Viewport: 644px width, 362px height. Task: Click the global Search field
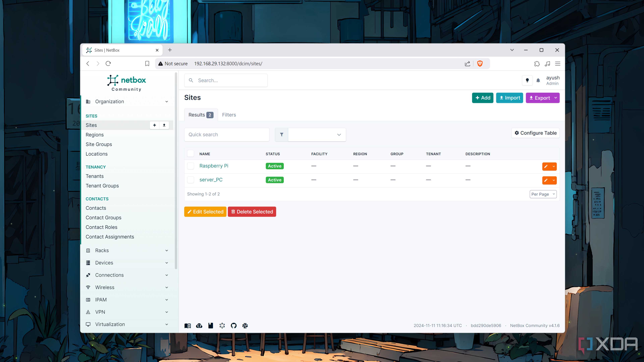226,80
